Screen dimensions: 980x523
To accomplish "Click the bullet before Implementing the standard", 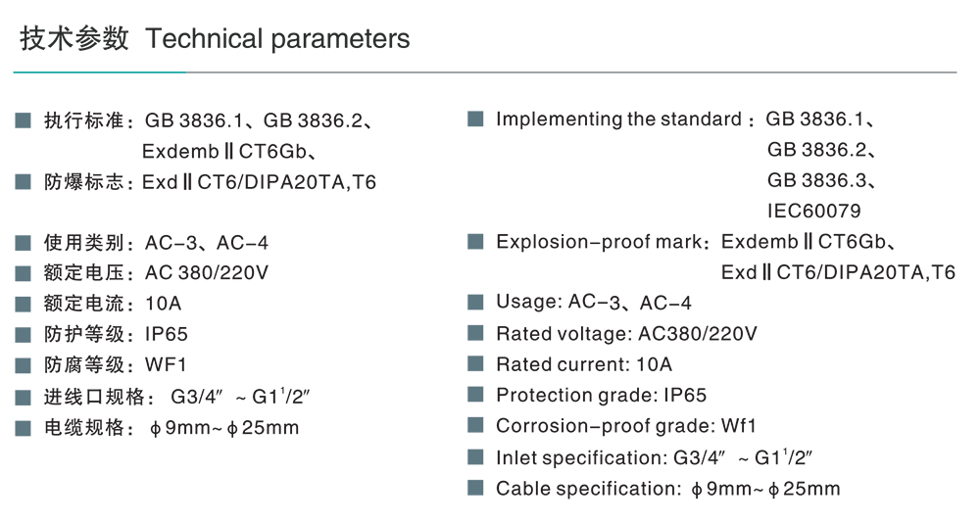I will click(x=476, y=119).
